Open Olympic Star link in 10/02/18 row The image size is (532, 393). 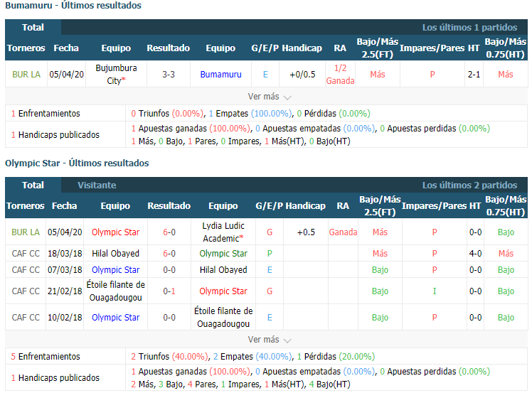115,318
